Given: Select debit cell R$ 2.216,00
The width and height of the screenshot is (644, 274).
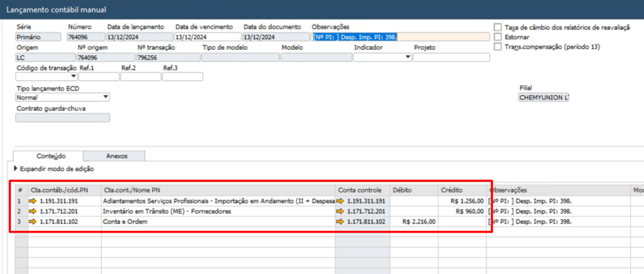Looking at the screenshot, I should coord(414,222).
